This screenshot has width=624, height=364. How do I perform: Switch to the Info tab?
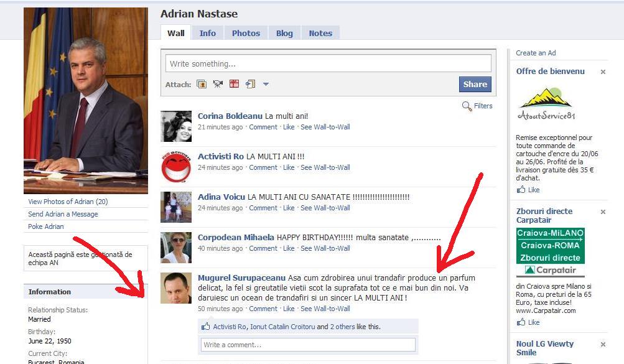(x=208, y=34)
